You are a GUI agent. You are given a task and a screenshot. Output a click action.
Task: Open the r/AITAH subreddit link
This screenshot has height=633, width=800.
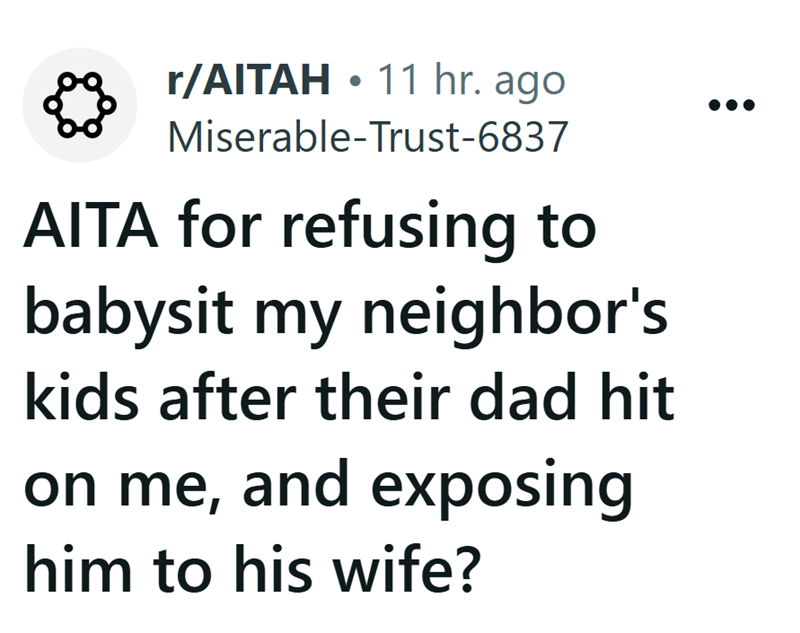(x=247, y=81)
